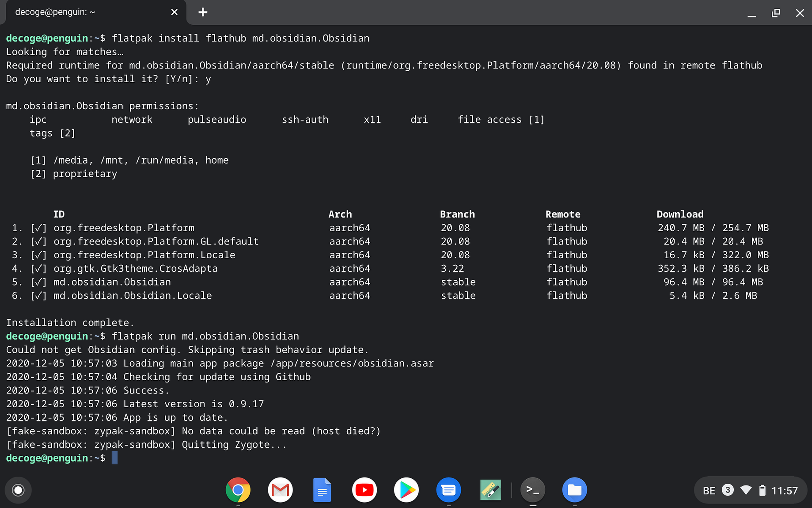Click 'Do you want to install it?' prompt line

(x=108, y=79)
